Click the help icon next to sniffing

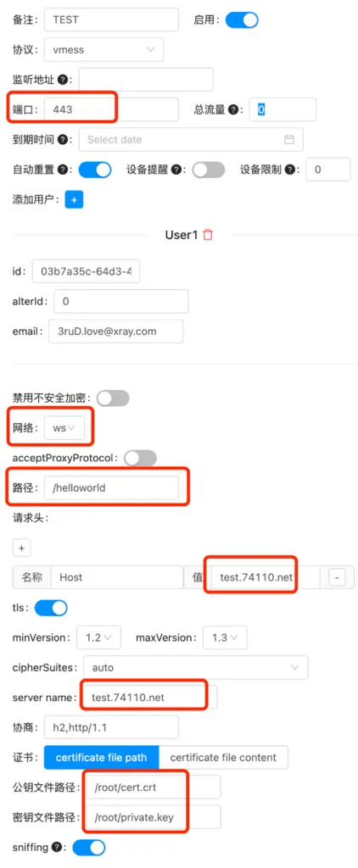pyautogui.click(x=56, y=847)
